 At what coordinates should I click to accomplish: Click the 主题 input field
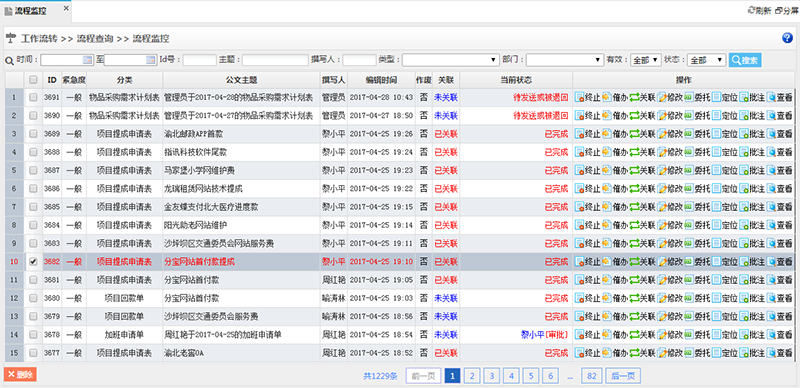275,60
